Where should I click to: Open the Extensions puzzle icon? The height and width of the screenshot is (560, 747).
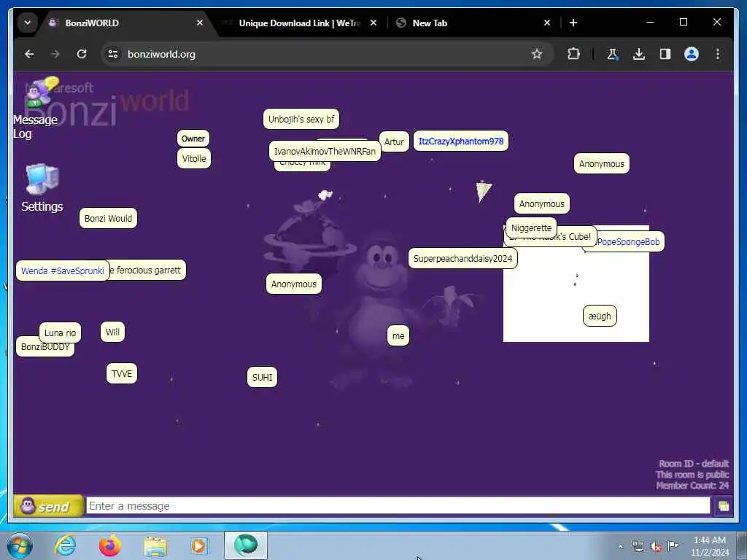573,54
